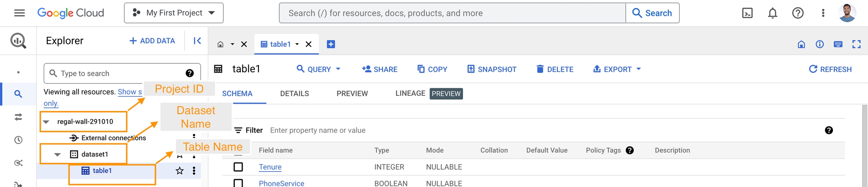Check the Tenure field checkbox
The height and width of the screenshot is (187, 868).
[x=238, y=167]
